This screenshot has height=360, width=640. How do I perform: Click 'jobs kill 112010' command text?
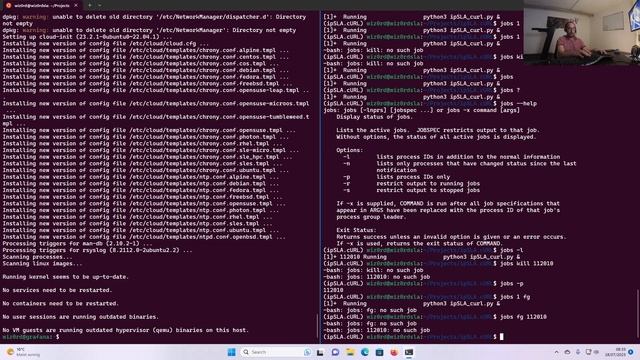[x=527, y=264]
